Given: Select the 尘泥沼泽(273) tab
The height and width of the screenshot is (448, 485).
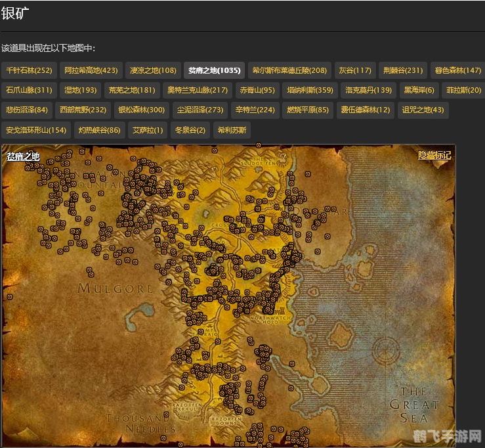Looking at the screenshot, I should (200, 110).
